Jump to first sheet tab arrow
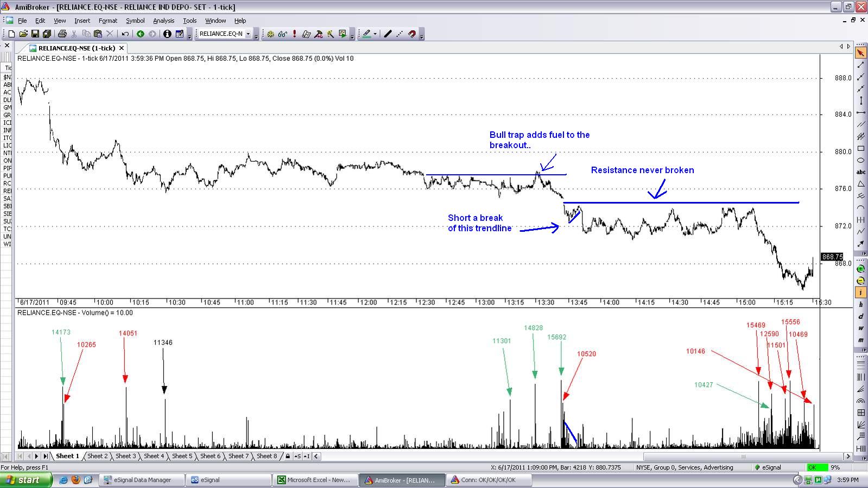The width and height of the screenshot is (868, 488). click(21, 456)
